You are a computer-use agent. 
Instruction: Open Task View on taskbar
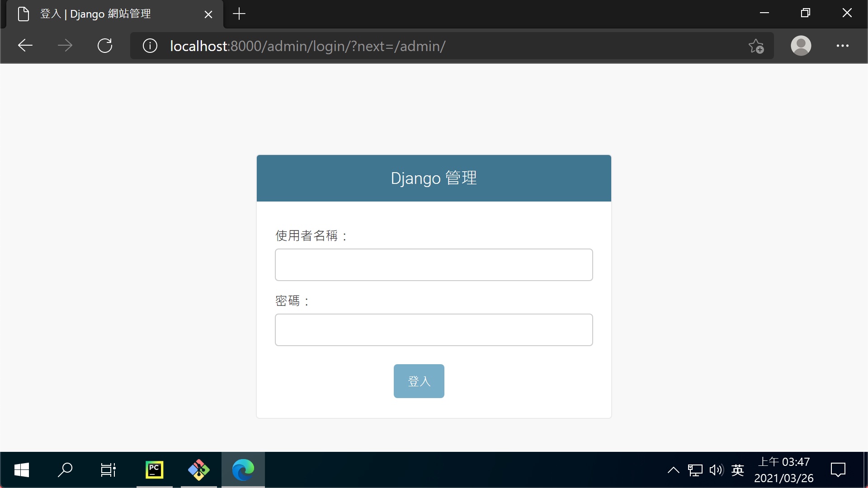108,470
